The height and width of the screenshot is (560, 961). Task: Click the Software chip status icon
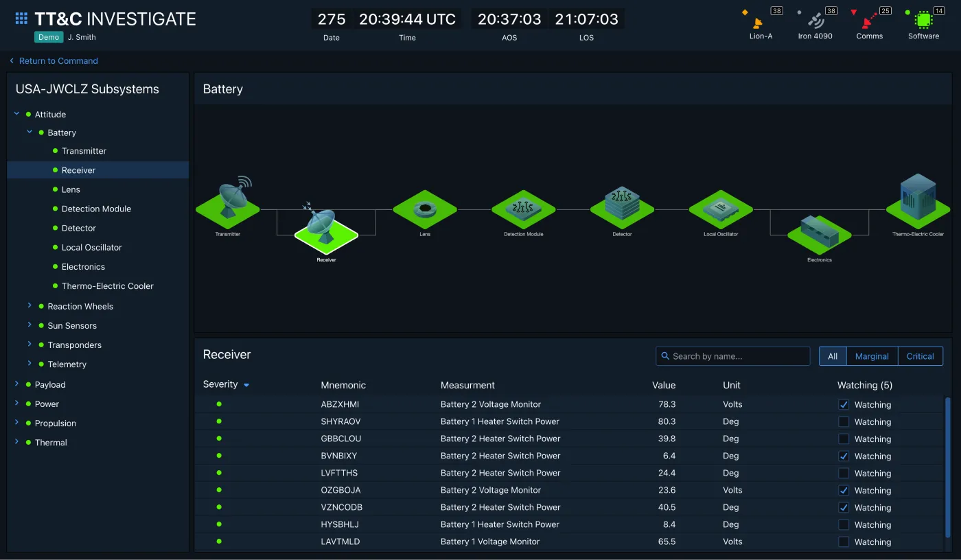pos(923,21)
